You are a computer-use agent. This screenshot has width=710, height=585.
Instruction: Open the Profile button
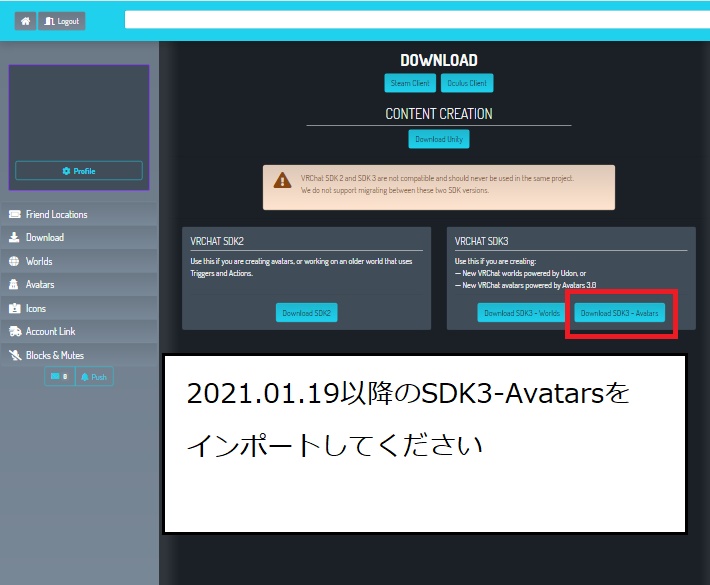pos(79,171)
